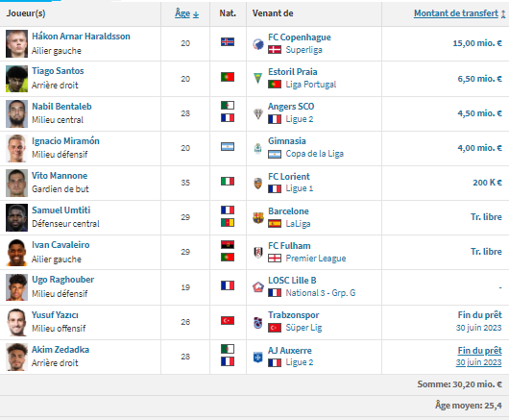
Task: Click the Argentina flag in Miramón's row
Action: click(x=228, y=146)
